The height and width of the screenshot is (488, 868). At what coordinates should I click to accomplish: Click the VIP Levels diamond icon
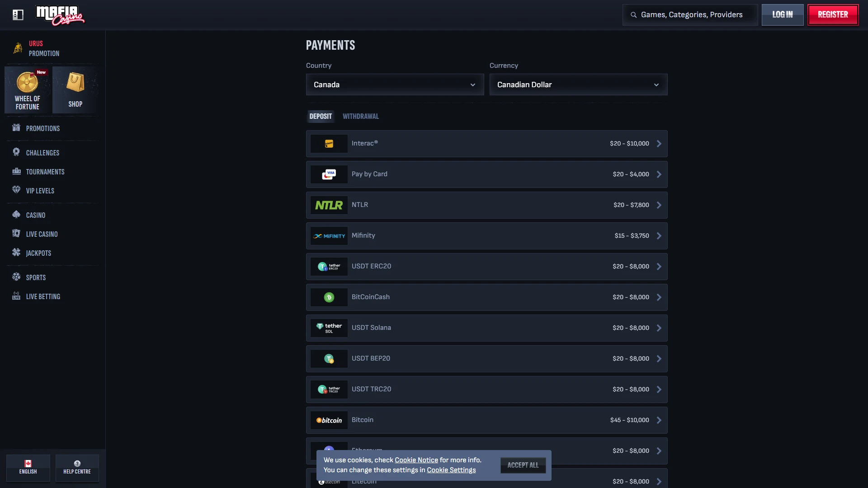(x=16, y=190)
